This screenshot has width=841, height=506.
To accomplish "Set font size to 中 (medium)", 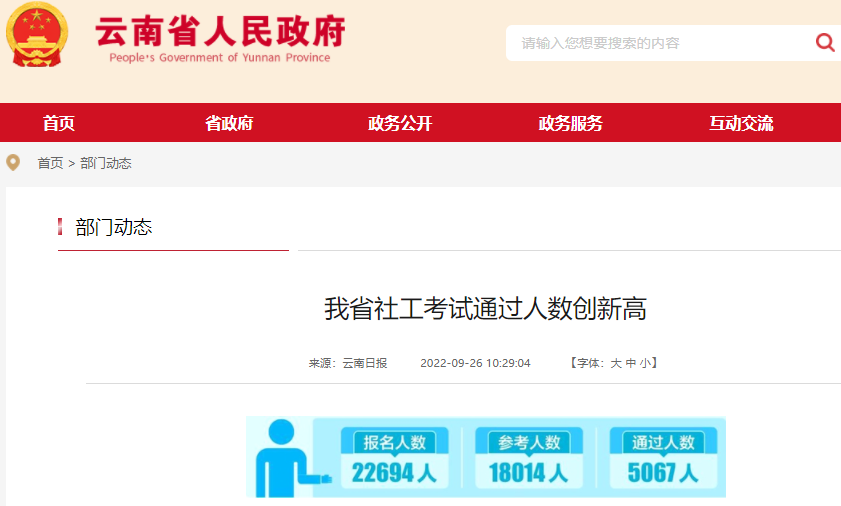I will coord(631,363).
